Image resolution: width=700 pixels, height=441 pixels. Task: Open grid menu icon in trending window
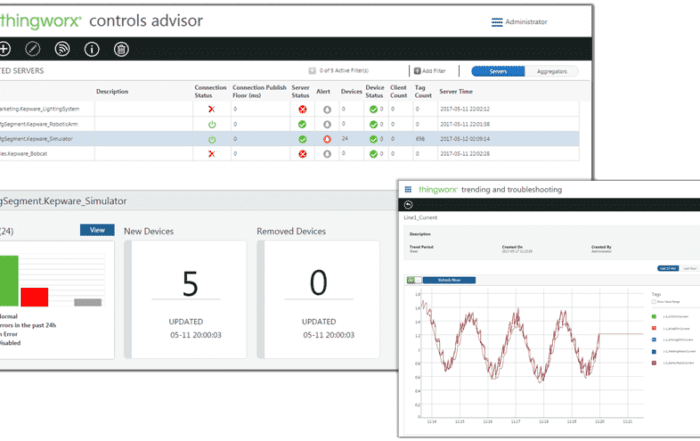(408, 189)
